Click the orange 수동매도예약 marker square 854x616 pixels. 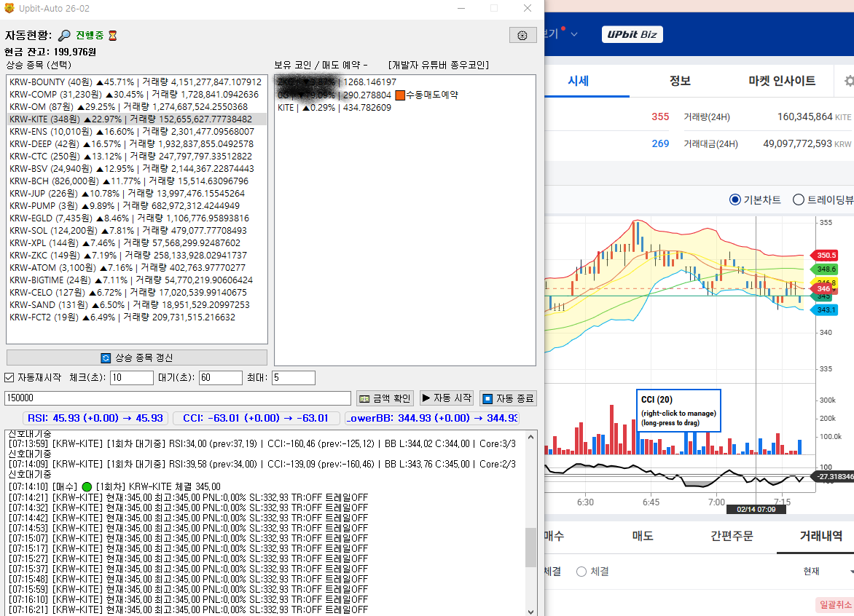(x=399, y=95)
